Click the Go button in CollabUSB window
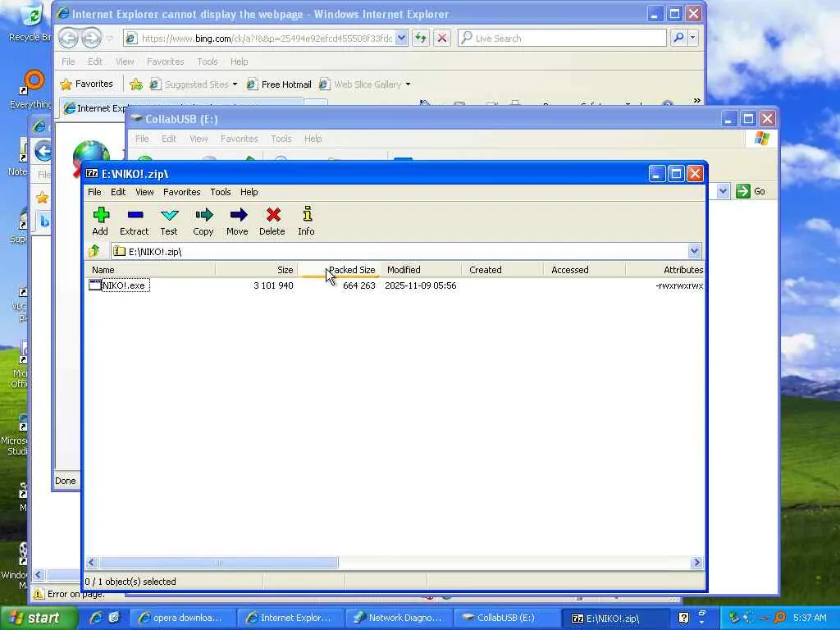 751,191
